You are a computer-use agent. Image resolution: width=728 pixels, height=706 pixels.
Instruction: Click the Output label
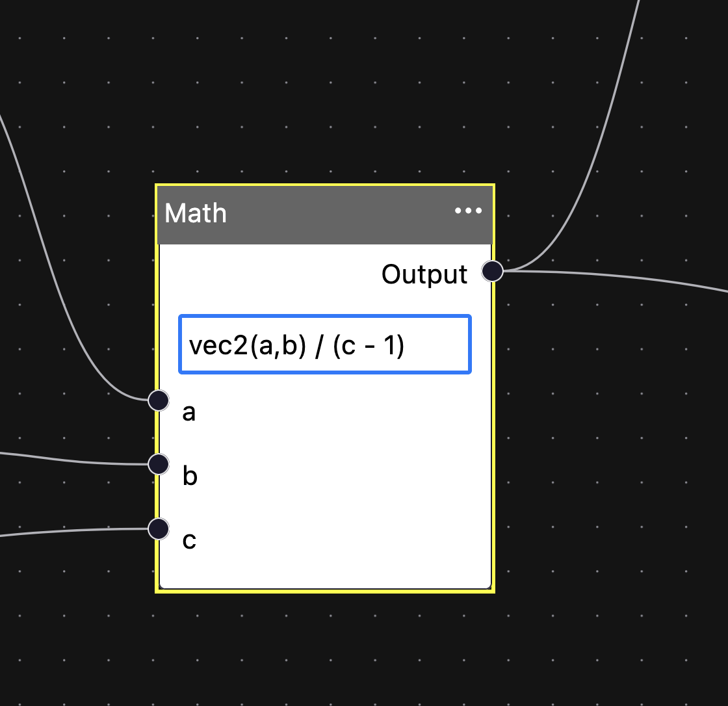(424, 274)
